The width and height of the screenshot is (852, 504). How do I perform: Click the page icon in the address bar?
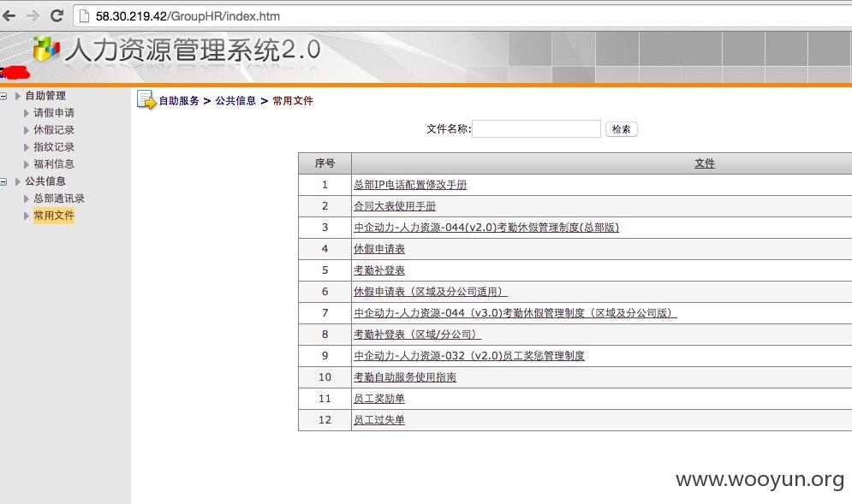[84, 16]
